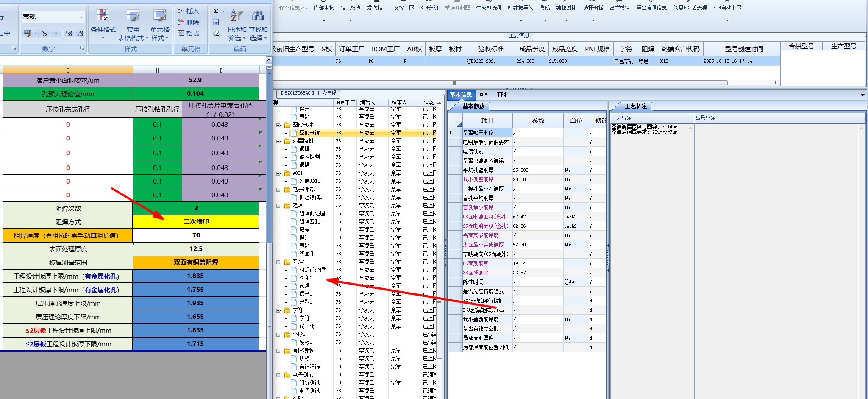Open the tab panel overflow arrow

(862, 95)
